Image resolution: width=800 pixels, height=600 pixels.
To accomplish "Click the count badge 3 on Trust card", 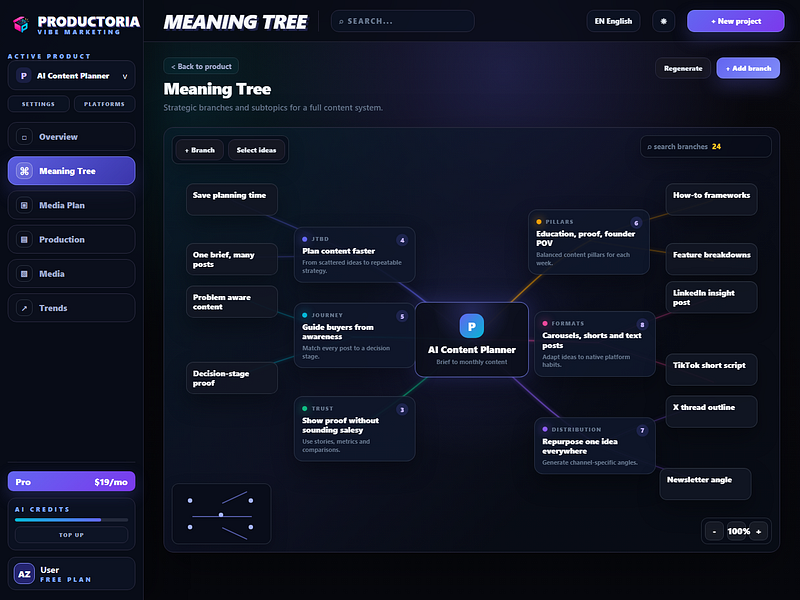I will (402, 410).
